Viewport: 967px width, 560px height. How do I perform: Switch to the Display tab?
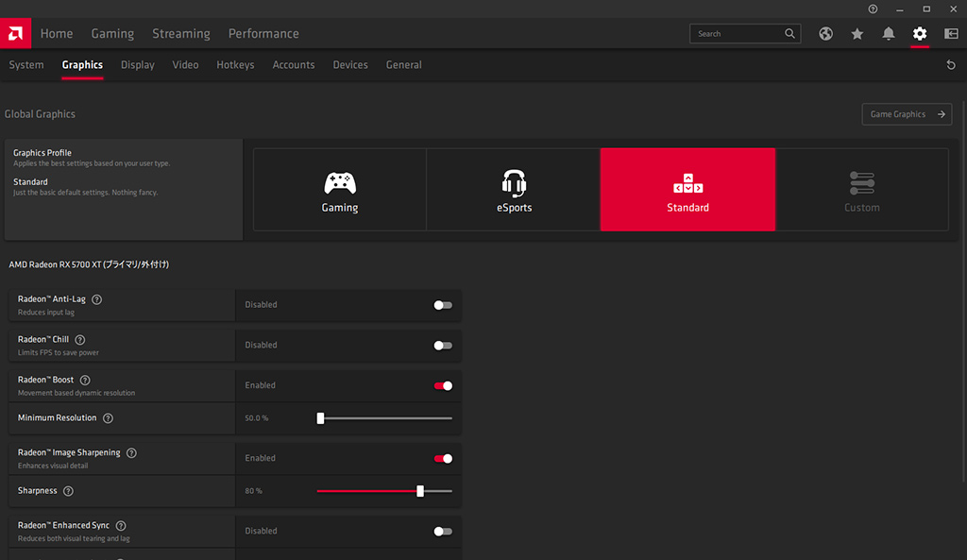(138, 65)
